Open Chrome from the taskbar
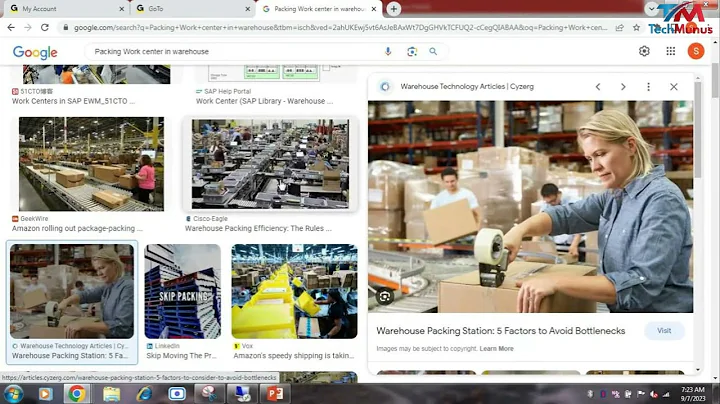This screenshot has height=404, width=720. click(x=77, y=394)
